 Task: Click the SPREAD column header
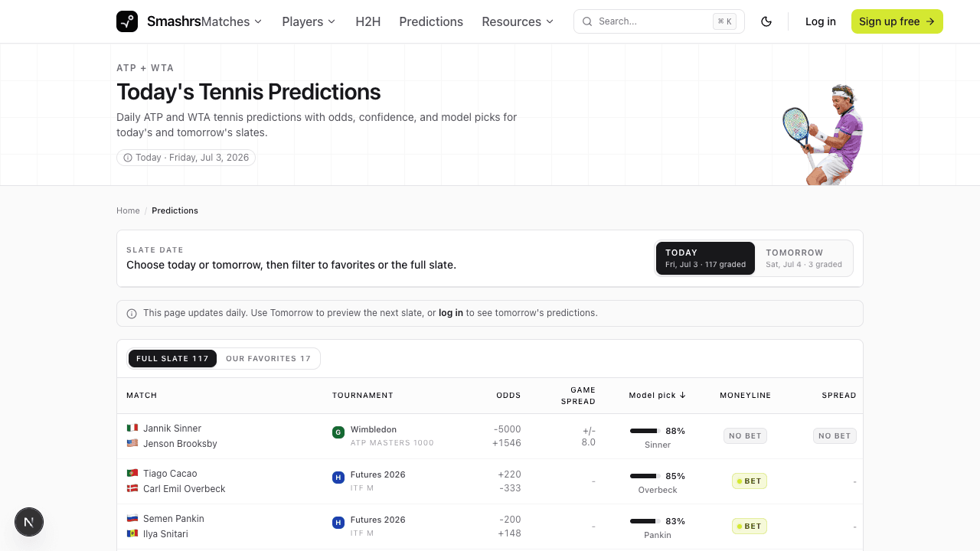(839, 396)
